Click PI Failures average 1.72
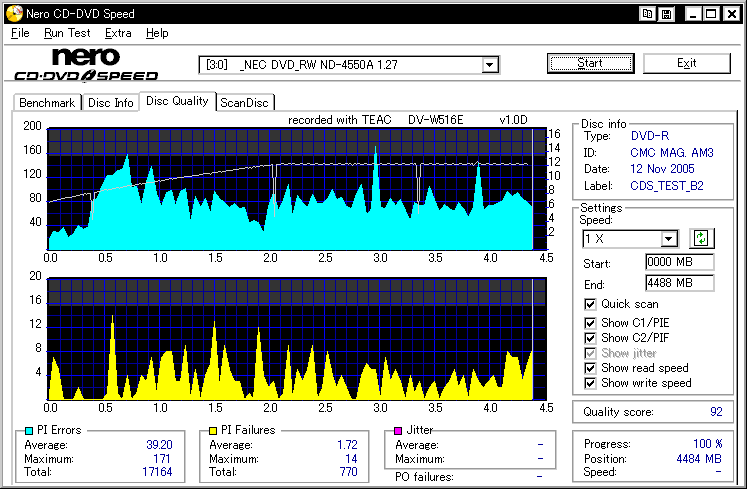Viewport: 747px width, 489px height. (x=347, y=445)
